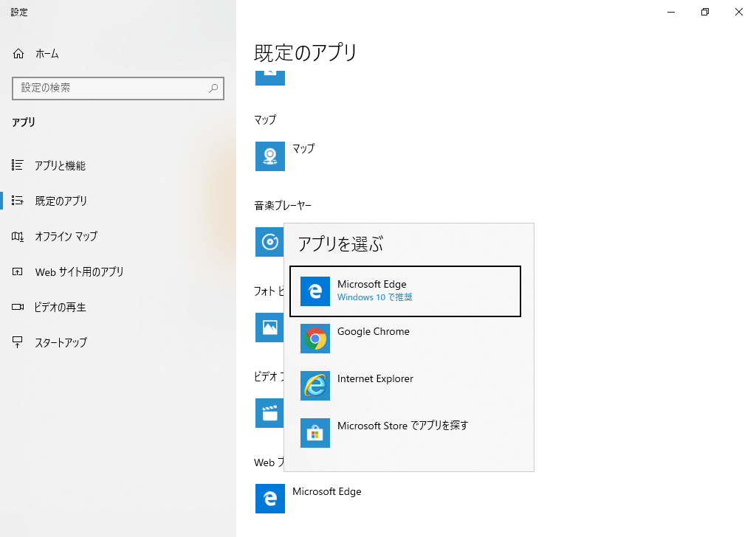Go to Web サイト用のアプリ in the sidebar
Screen dimensions: 756x537
click(79, 272)
